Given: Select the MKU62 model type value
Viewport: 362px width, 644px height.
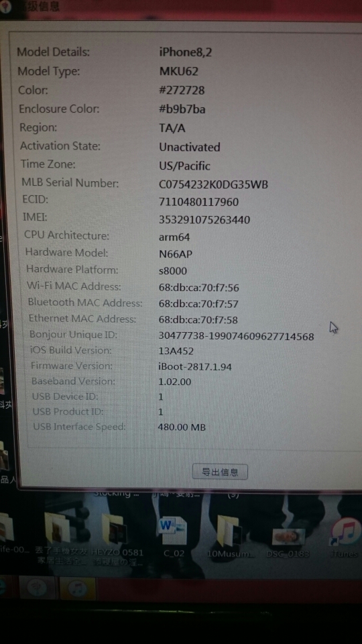Looking at the screenshot, I should [x=178, y=72].
